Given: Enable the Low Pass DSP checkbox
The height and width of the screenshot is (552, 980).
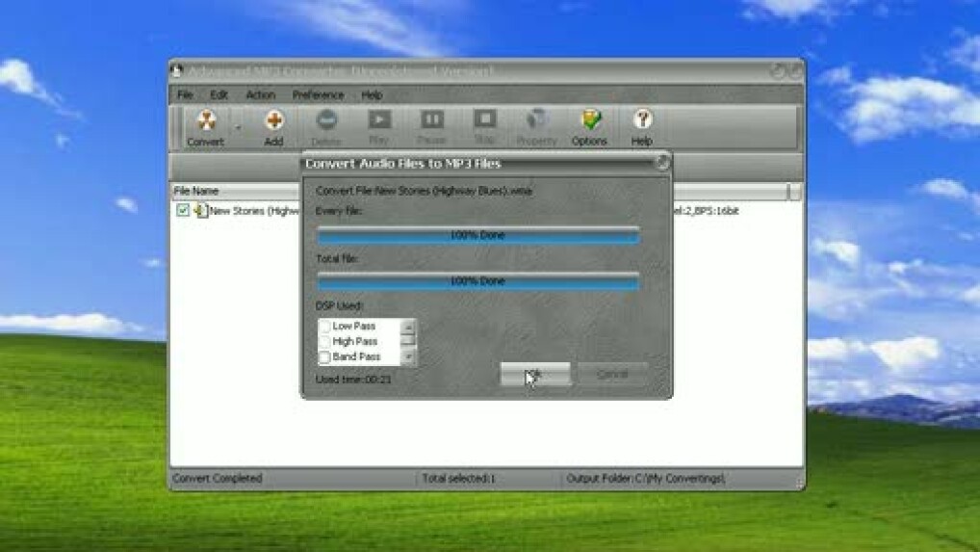Looking at the screenshot, I should point(325,327).
